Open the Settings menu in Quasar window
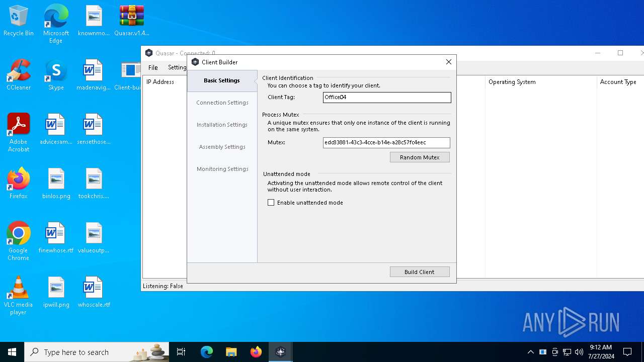Viewport: 644px width, 362px height. (x=177, y=67)
